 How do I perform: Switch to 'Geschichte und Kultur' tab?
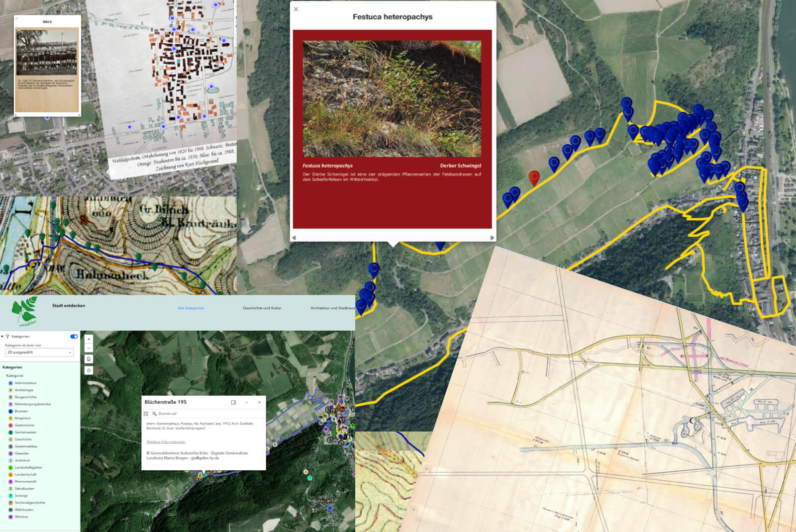click(262, 308)
